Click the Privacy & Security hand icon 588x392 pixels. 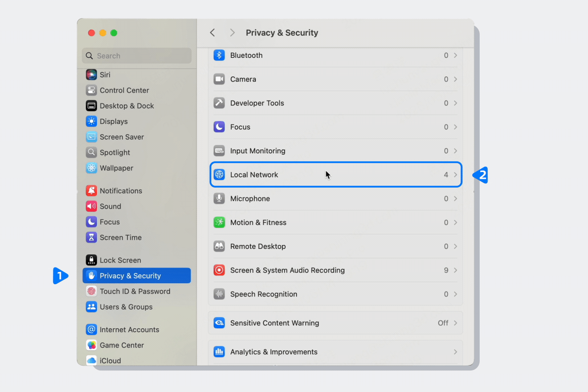tap(91, 275)
